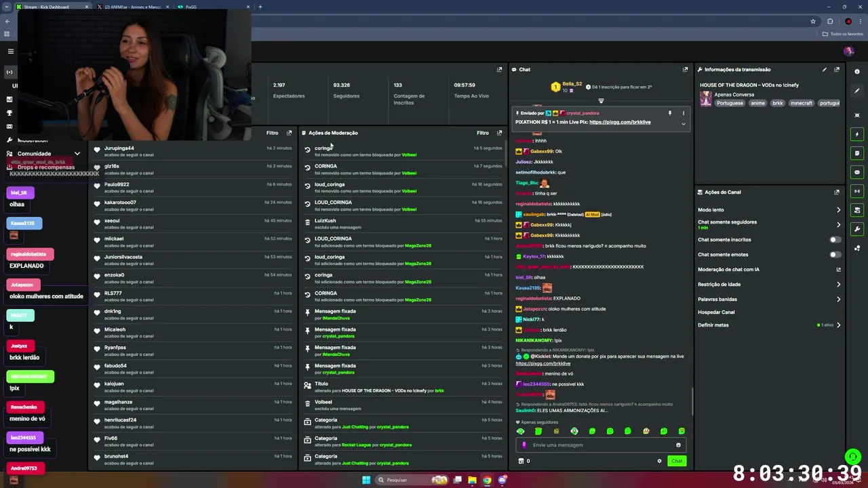Toggle Chat somente emotes switch

coord(835,254)
